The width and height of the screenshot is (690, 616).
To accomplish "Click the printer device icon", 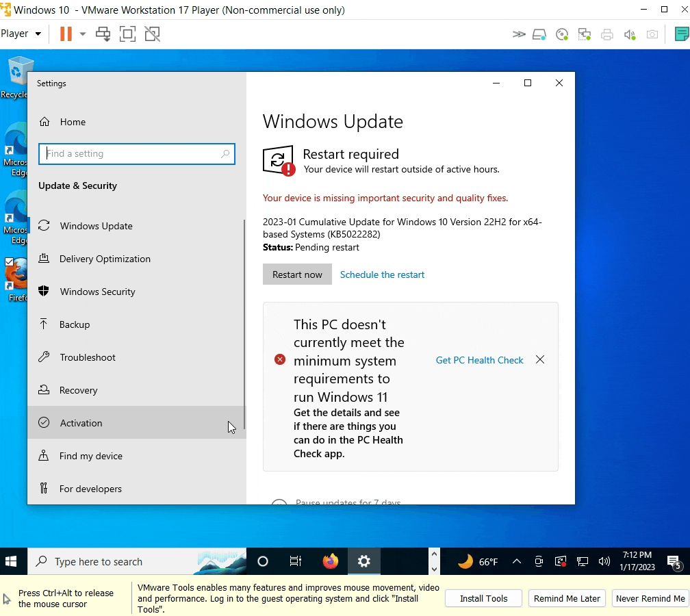I will click(x=606, y=34).
